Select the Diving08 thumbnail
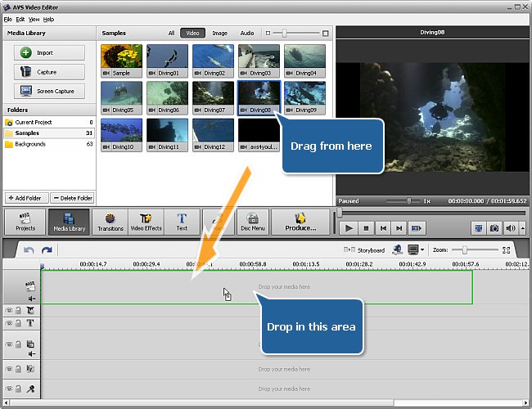The width and height of the screenshot is (532, 409). coord(259,97)
